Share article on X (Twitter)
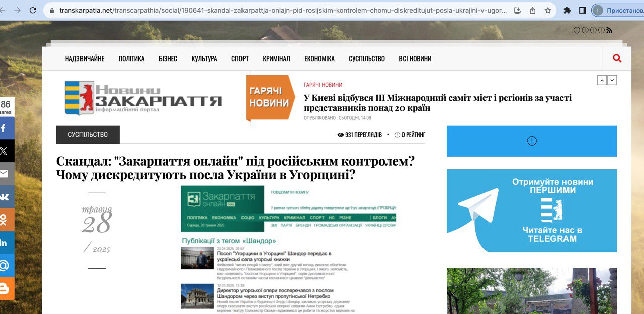Screen dimensions: 644x314 tap(7, 151)
